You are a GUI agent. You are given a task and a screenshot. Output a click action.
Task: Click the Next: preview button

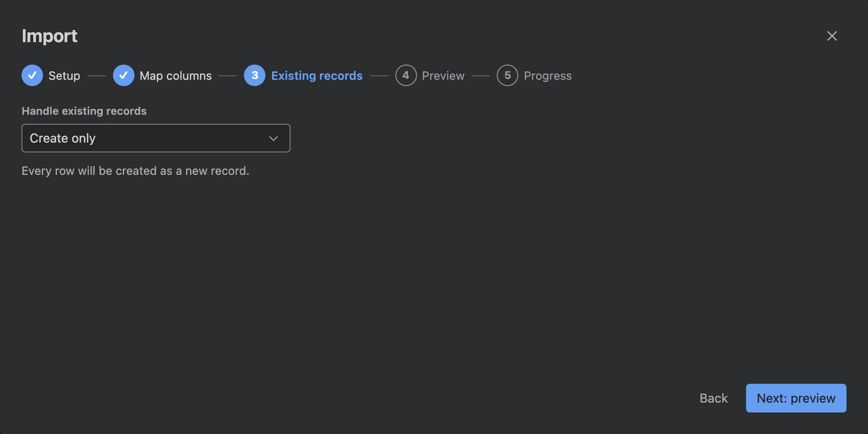796,398
